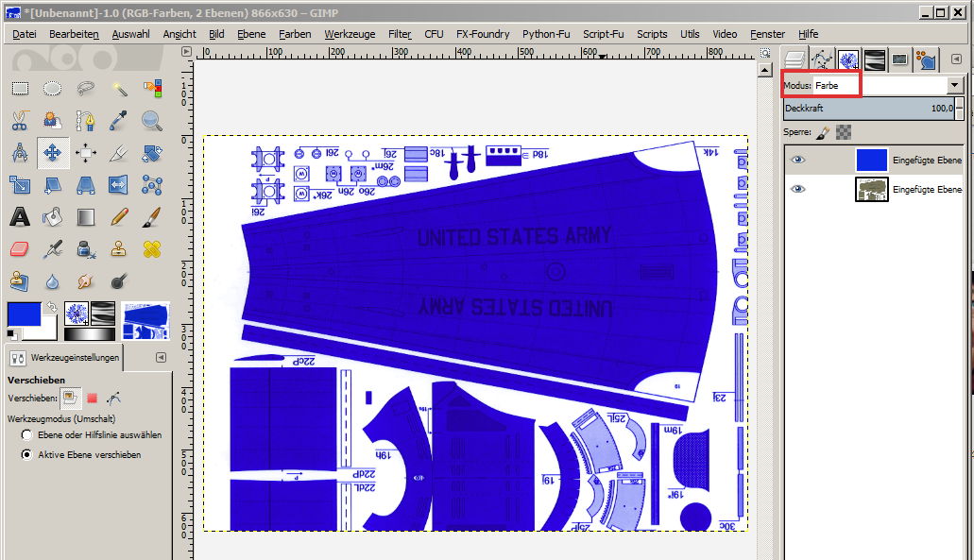The height and width of the screenshot is (560, 974).
Task: Toggle the lock alpha channel checkbox
Action: 844,133
